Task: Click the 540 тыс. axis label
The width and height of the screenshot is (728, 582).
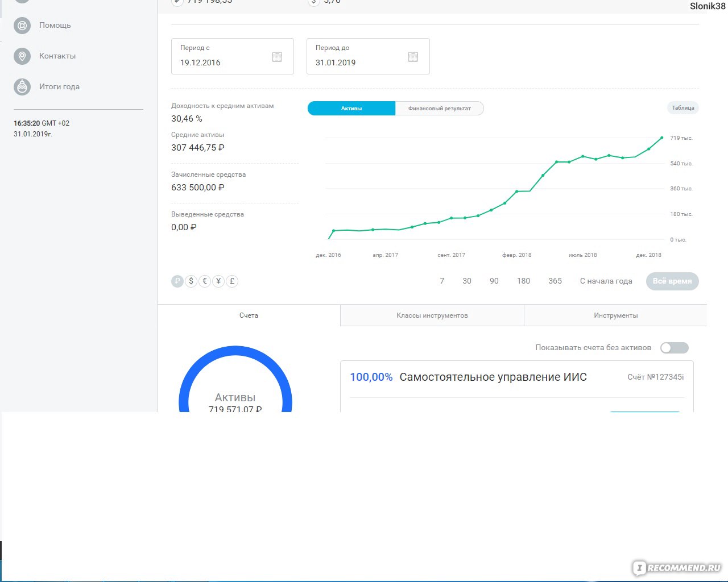Action: (681, 164)
